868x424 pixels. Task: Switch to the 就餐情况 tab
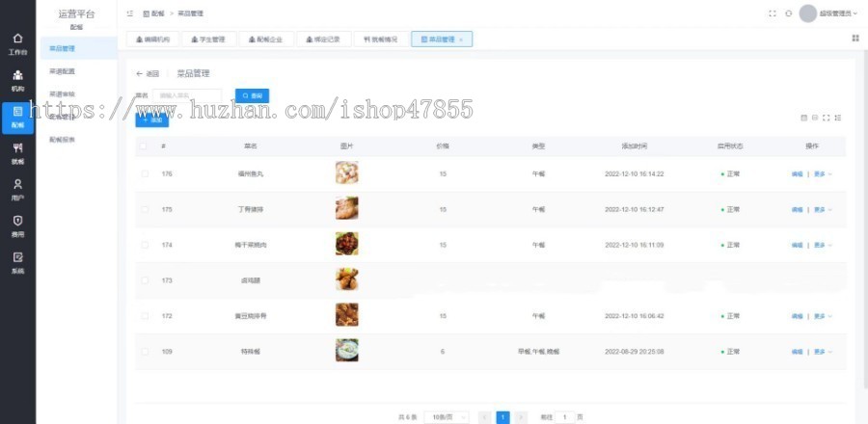(x=381, y=40)
